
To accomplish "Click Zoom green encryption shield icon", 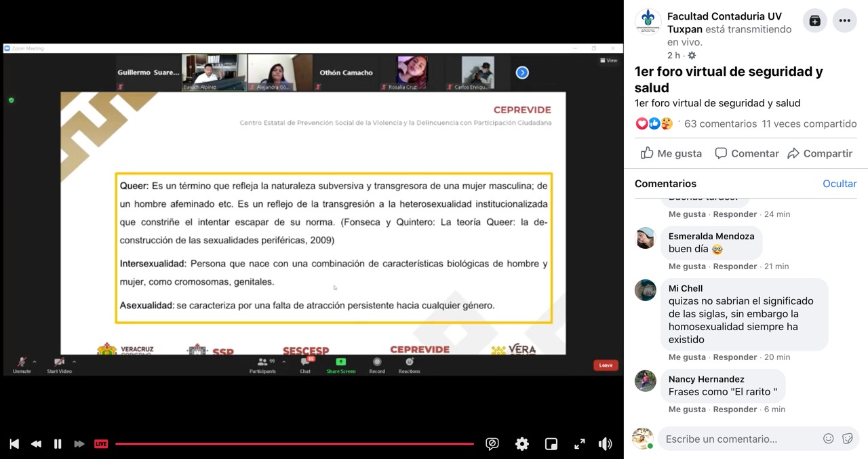I will 11,100.
